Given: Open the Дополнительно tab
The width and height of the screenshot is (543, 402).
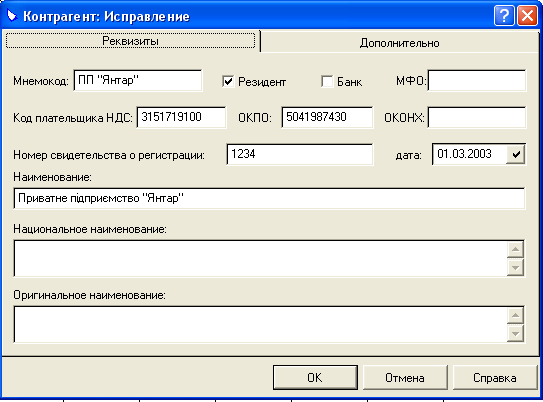Looking at the screenshot, I should (399, 43).
